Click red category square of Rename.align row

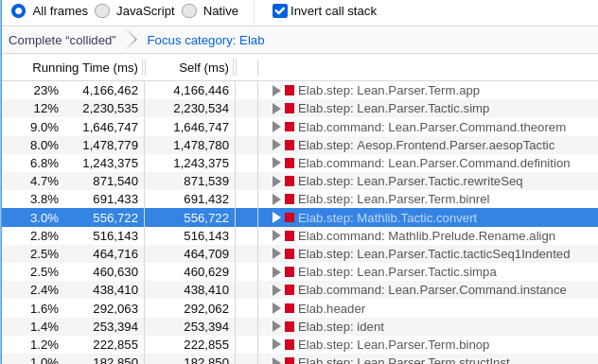click(x=290, y=235)
